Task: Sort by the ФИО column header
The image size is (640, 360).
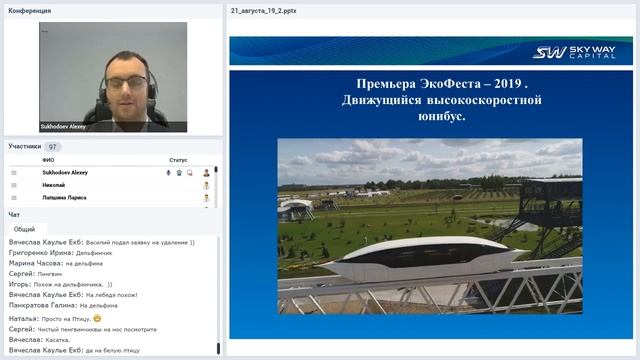Action: click(48, 160)
